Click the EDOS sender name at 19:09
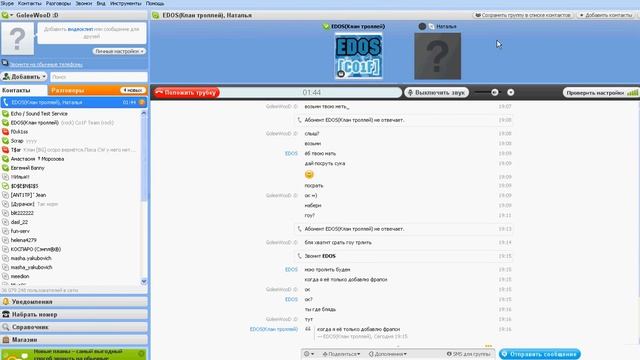 click(291, 153)
